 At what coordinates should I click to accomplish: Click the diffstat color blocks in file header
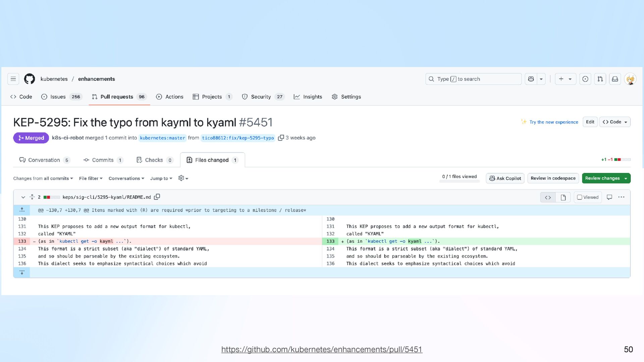(x=52, y=197)
